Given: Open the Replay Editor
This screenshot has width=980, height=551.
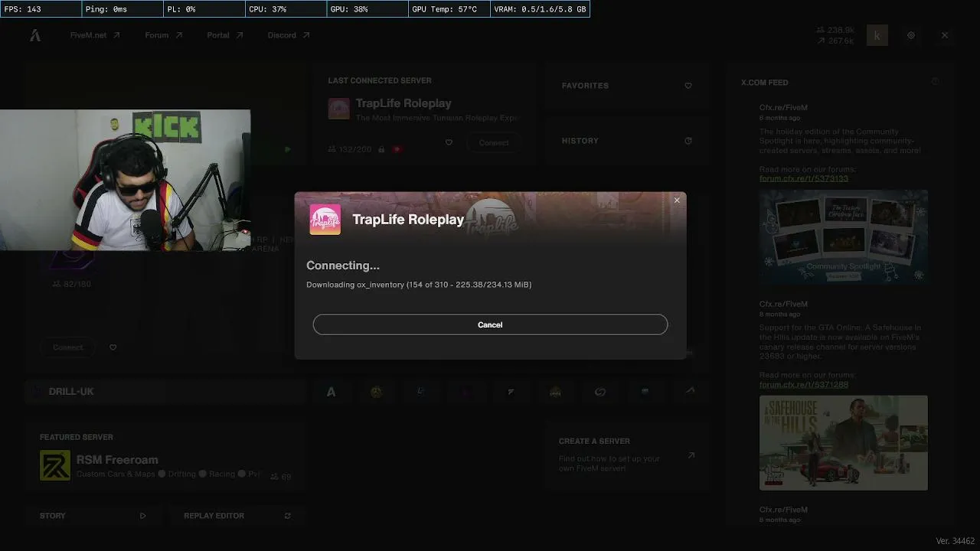Looking at the screenshot, I should click(x=237, y=516).
